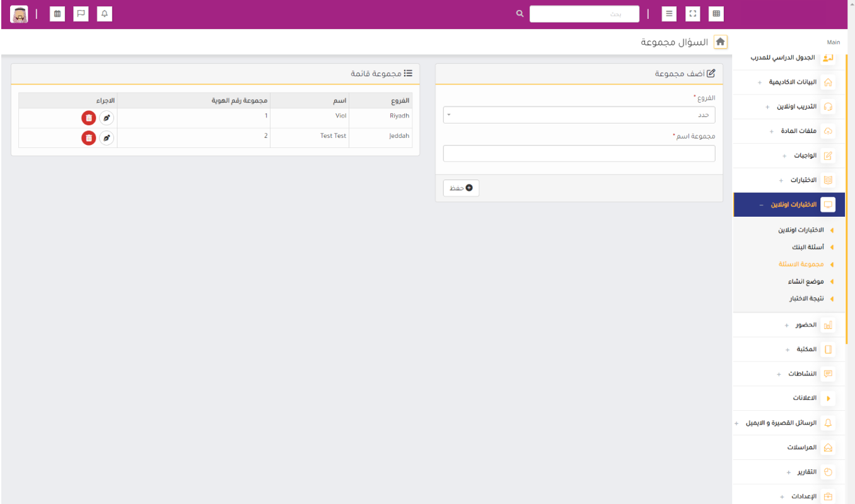Collapse the الاختبارات اونلاين section
Screen dimensions: 855x504
pos(793,205)
